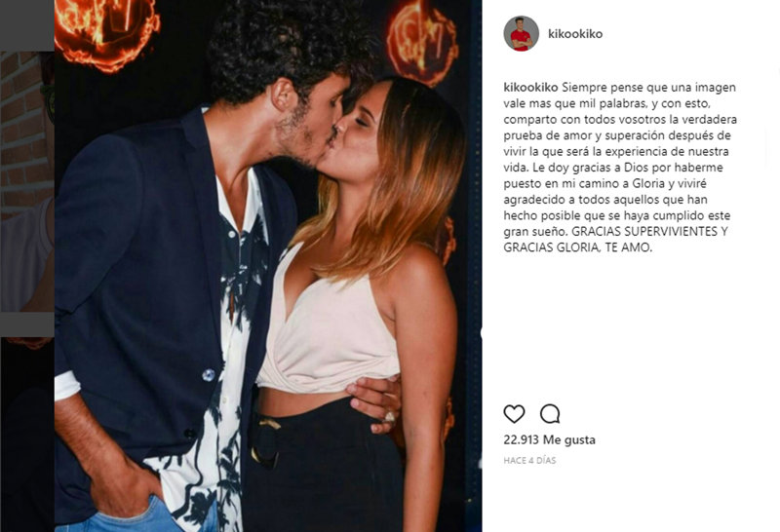
Task: Click the flaming logo at photo's top-left
Action: pos(106,32)
